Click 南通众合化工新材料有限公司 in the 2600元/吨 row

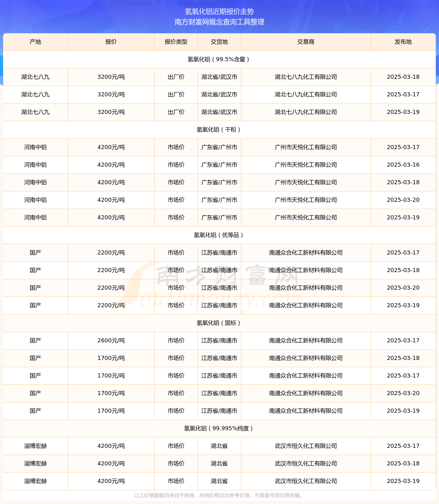point(306,340)
